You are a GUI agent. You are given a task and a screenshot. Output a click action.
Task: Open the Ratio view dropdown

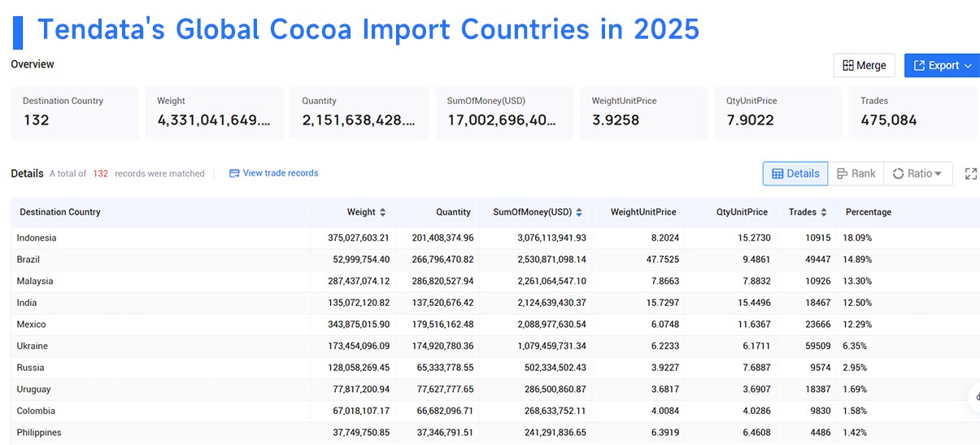click(x=917, y=173)
